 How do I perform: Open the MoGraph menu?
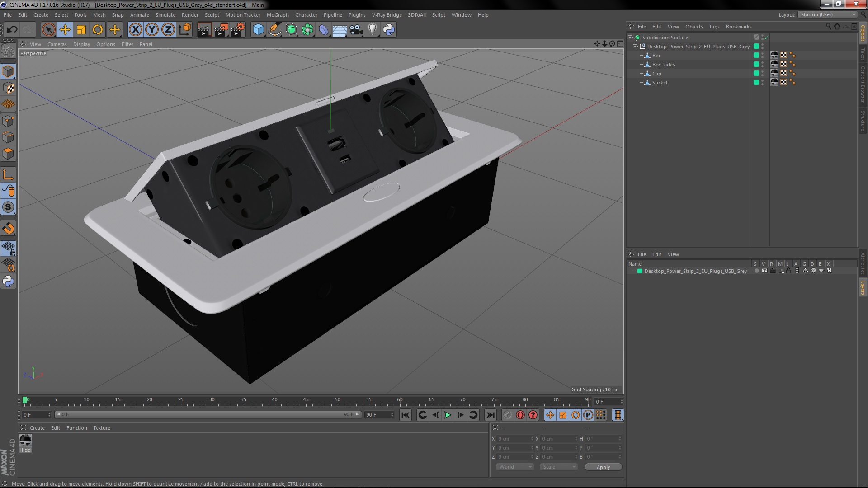pyautogui.click(x=277, y=15)
